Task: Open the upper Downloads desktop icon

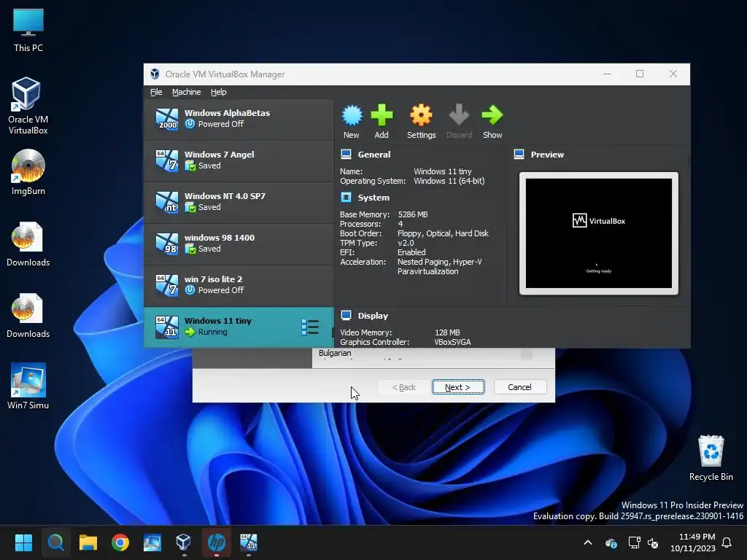Action: (x=28, y=244)
